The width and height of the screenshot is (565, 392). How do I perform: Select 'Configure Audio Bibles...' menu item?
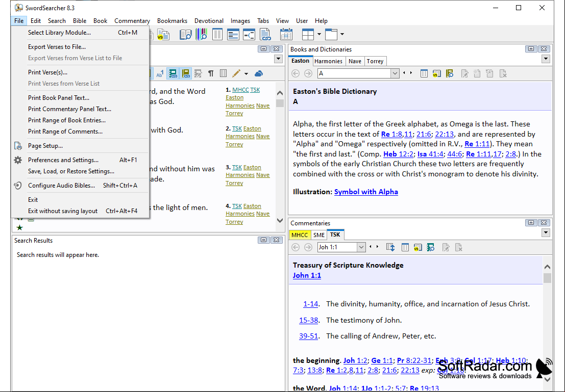(80, 186)
